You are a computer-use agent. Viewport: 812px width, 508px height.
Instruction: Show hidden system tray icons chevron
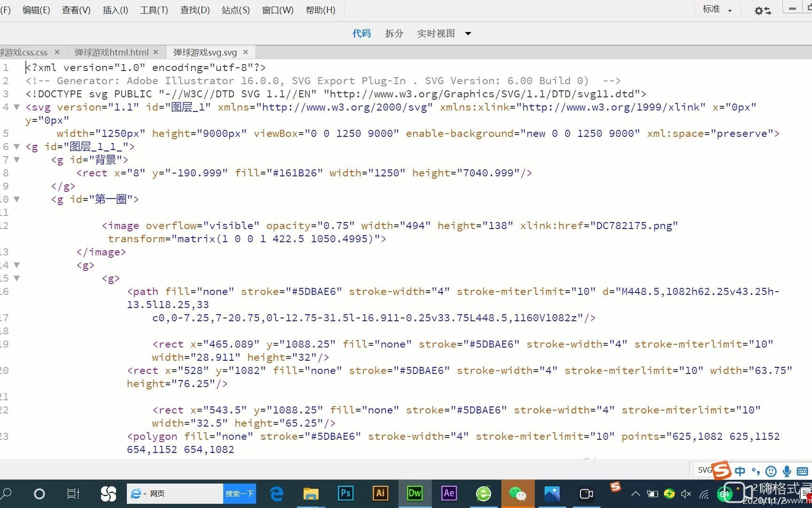point(635,494)
